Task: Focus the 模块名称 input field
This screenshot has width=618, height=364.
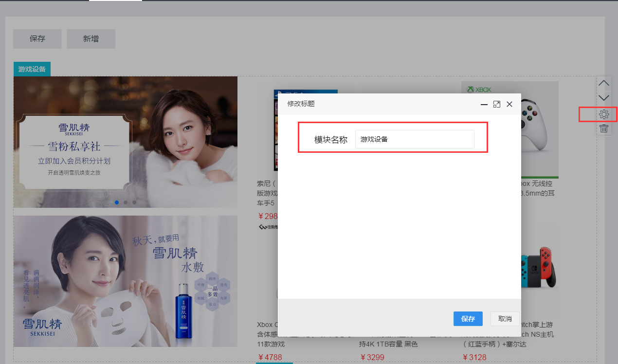Action: pyautogui.click(x=415, y=139)
